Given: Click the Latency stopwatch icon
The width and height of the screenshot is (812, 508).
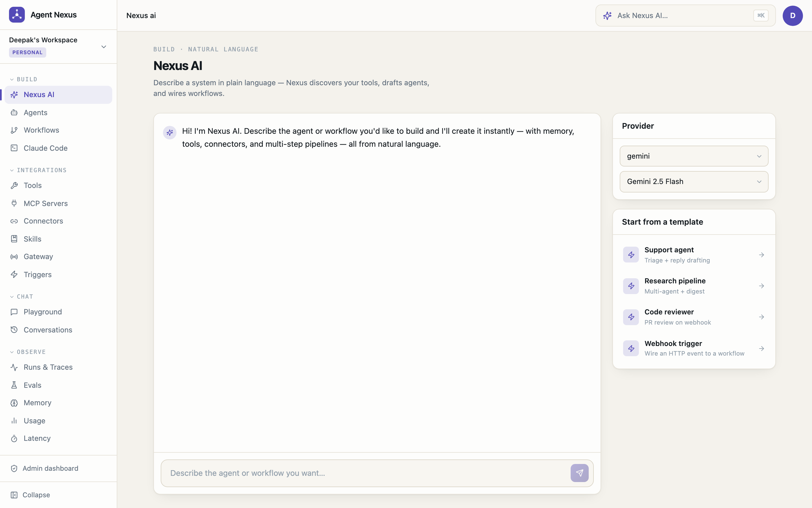Looking at the screenshot, I should click(14, 439).
